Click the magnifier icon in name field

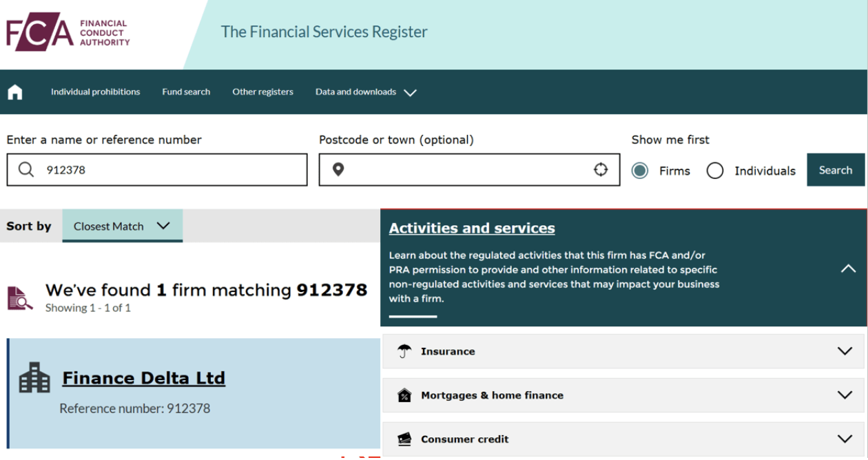pyautogui.click(x=26, y=170)
